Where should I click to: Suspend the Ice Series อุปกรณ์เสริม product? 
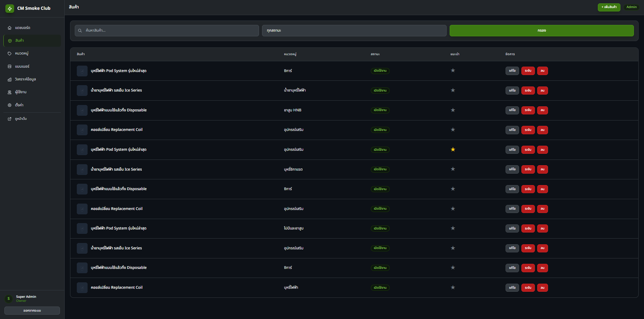pos(528,248)
